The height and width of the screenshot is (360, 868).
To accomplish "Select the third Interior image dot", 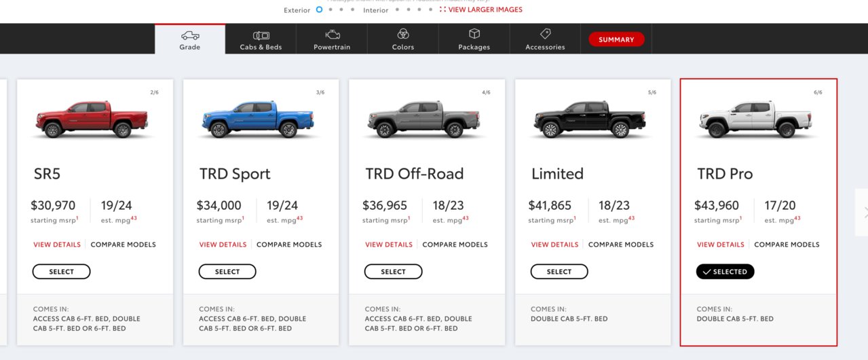I will pos(420,10).
